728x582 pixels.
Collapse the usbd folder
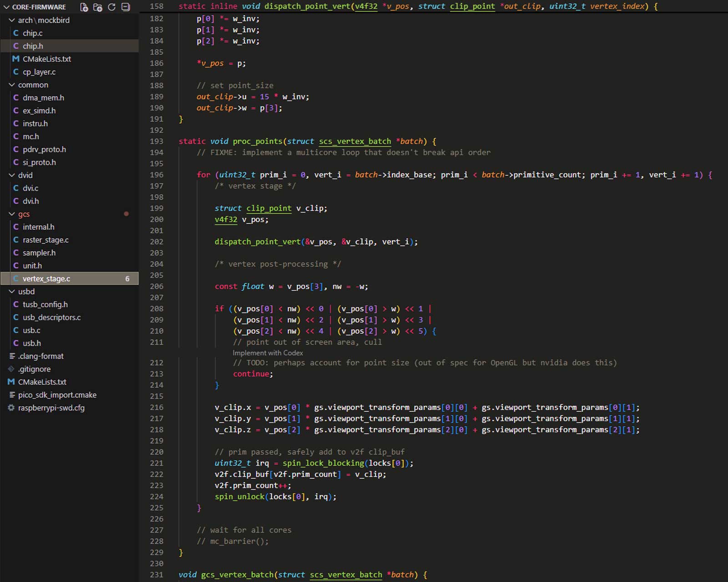point(12,291)
